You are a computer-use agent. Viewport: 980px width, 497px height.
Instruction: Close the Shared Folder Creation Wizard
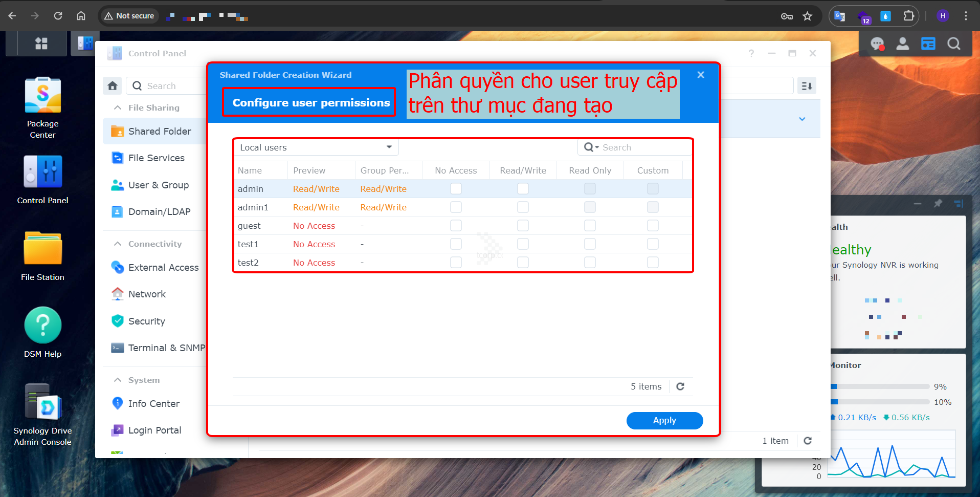[701, 75]
